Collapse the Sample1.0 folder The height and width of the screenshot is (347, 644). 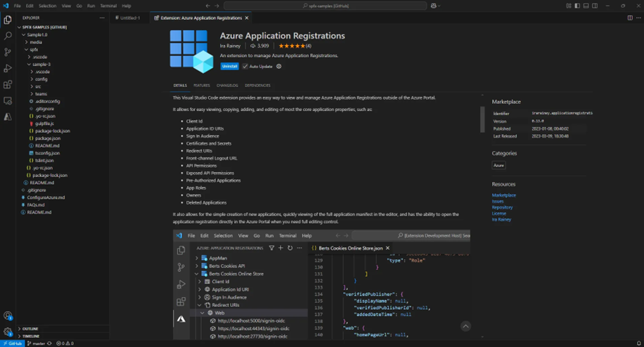37,34
